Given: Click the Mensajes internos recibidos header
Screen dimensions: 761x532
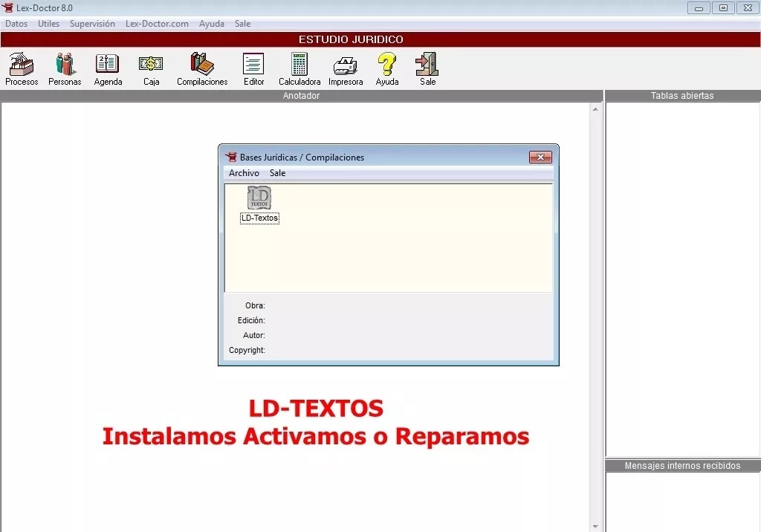Looking at the screenshot, I should pyautogui.click(x=682, y=465).
